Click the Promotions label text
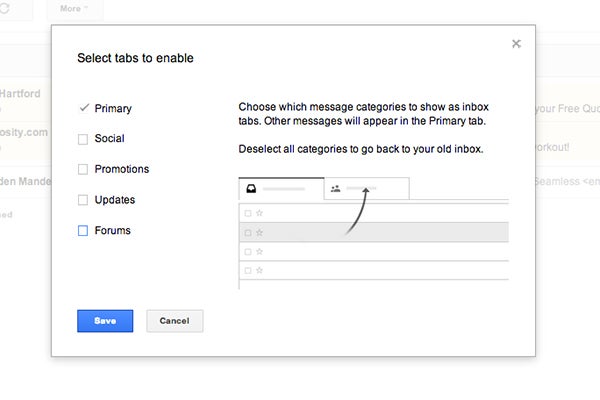Image resolution: width=600 pixels, height=400 pixels. click(x=122, y=169)
